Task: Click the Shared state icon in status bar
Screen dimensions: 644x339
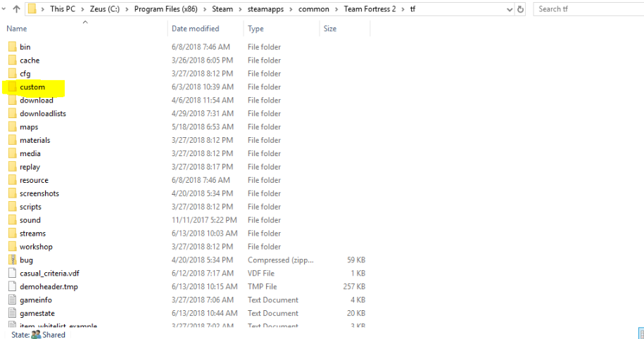Action: point(36,335)
